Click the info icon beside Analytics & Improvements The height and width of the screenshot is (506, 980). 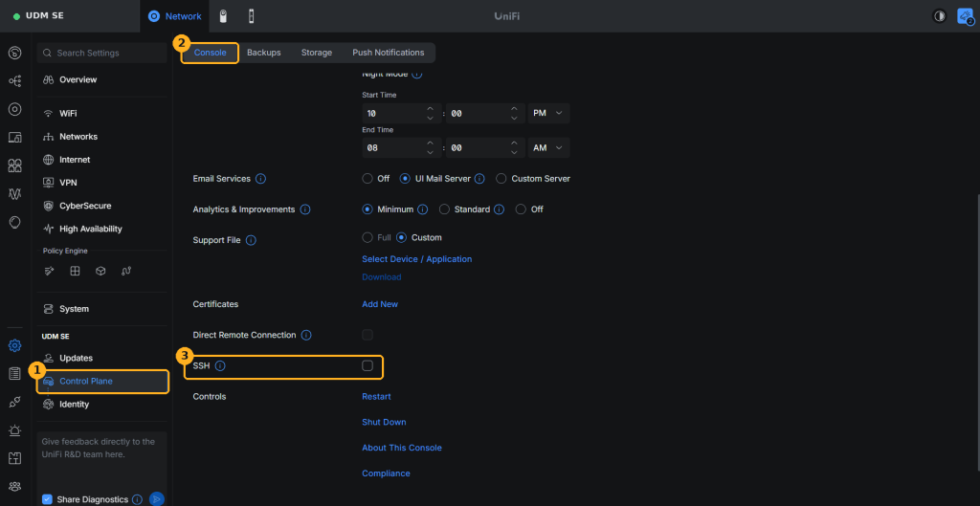pos(305,209)
